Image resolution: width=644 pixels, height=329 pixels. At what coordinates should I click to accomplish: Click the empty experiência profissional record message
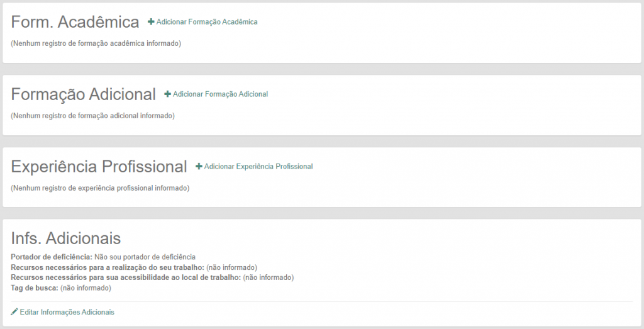(100, 188)
